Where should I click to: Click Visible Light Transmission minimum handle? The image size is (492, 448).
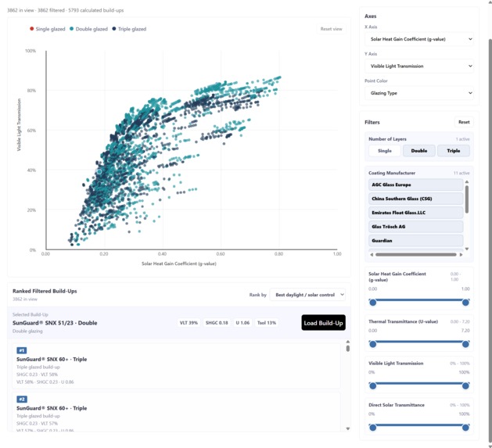point(373,386)
